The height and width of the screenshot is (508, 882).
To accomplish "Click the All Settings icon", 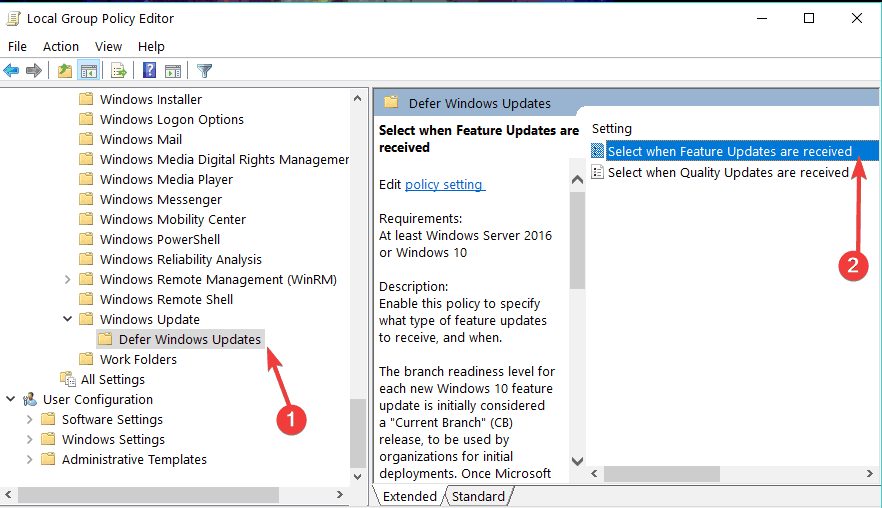I will (68, 379).
